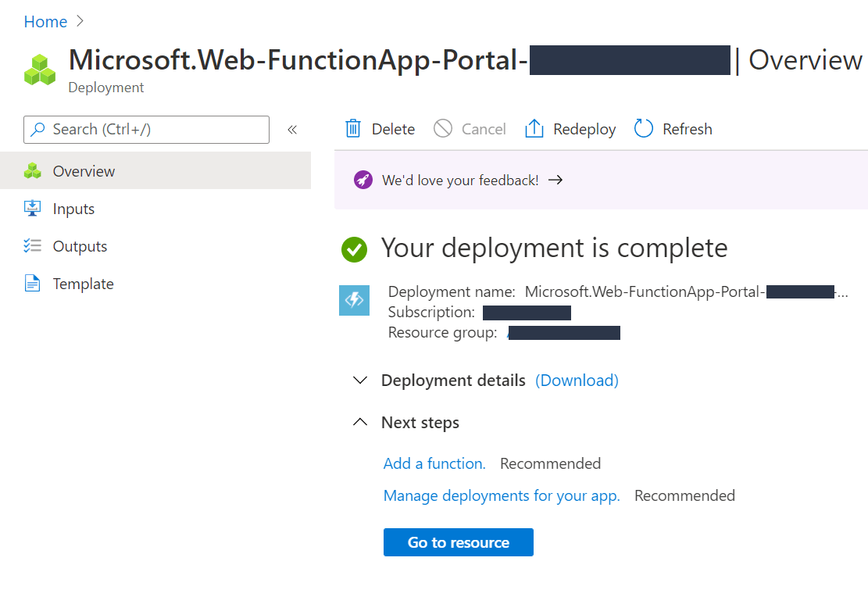868x604 pixels.
Task: Click the purple rocket feedback icon
Action: tap(363, 180)
